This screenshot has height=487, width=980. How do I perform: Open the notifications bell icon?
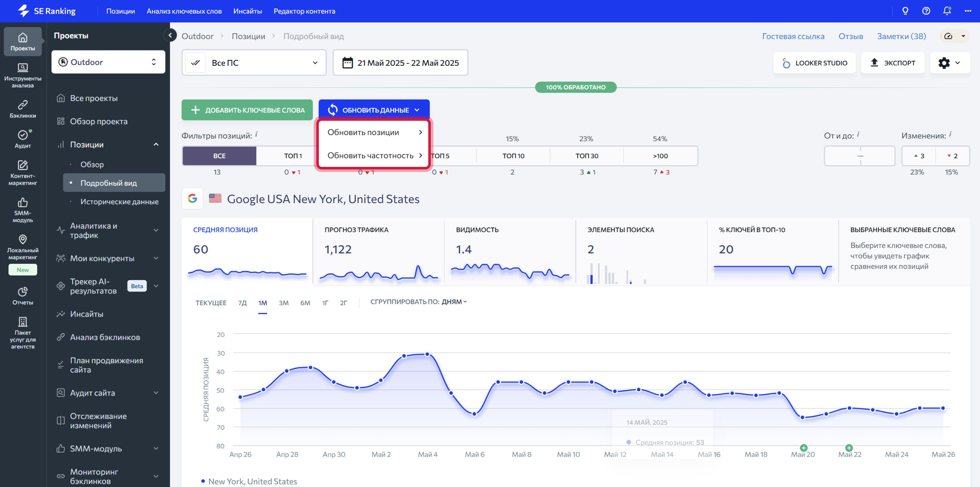click(x=947, y=11)
